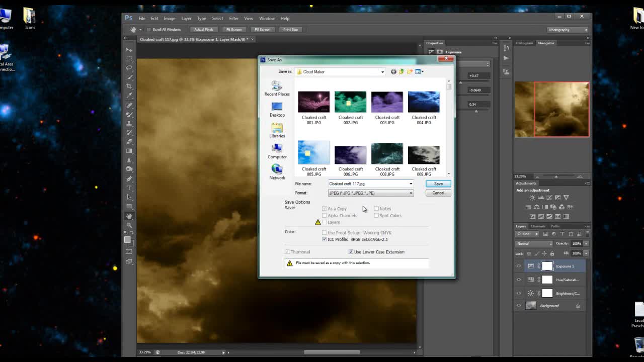This screenshot has width=644, height=362.
Task: Open the View Menu dropdown in Save As
Action: (x=420, y=71)
